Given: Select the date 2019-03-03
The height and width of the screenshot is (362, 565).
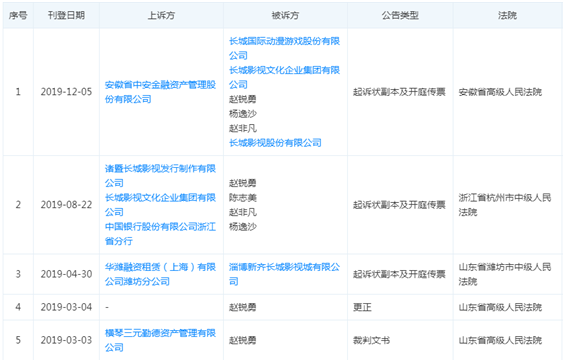Looking at the screenshot, I should 66,340.
